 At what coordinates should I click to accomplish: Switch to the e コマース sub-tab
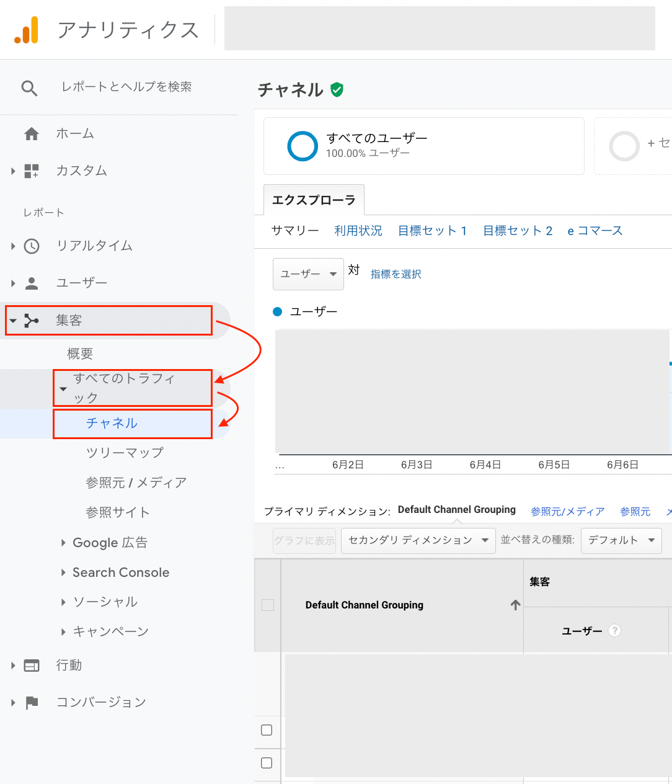pyautogui.click(x=595, y=231)
